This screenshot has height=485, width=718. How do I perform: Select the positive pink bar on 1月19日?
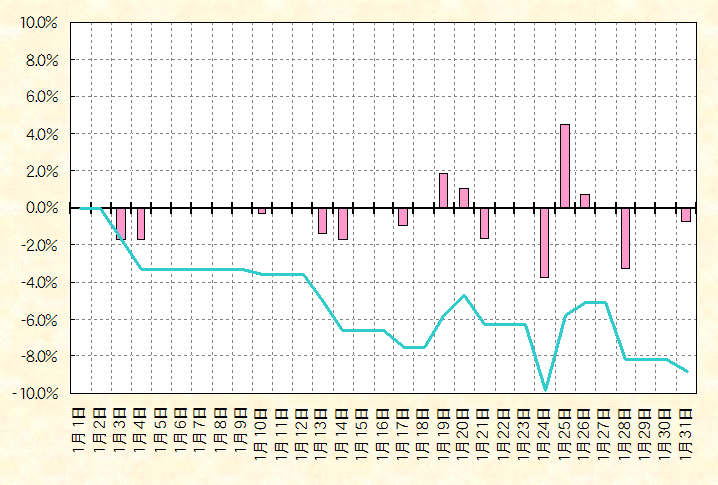pyautogui.click(x=443, y=190)
